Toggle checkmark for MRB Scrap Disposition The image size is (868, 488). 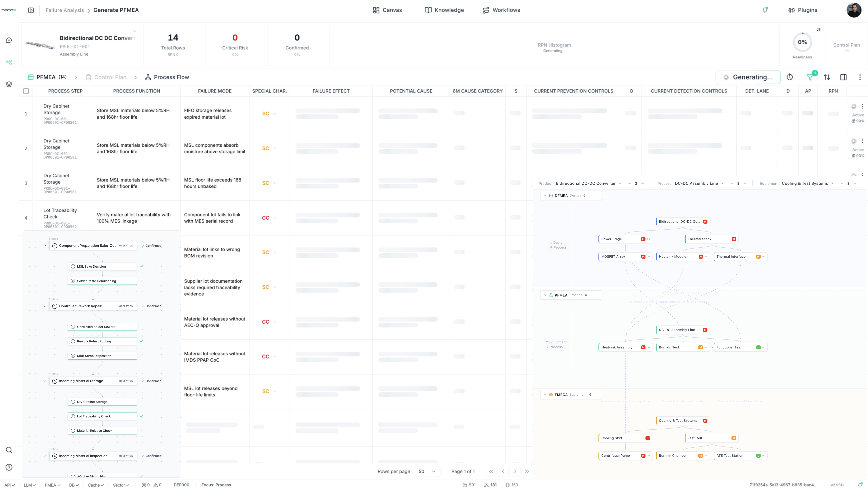click(x=141, y=356)
